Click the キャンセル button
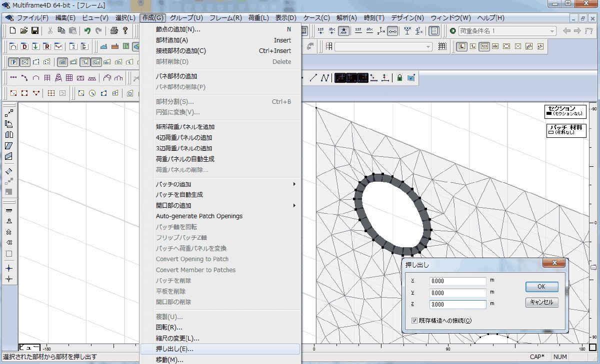Viewport: 600px width, 364px height. [541, 302]
